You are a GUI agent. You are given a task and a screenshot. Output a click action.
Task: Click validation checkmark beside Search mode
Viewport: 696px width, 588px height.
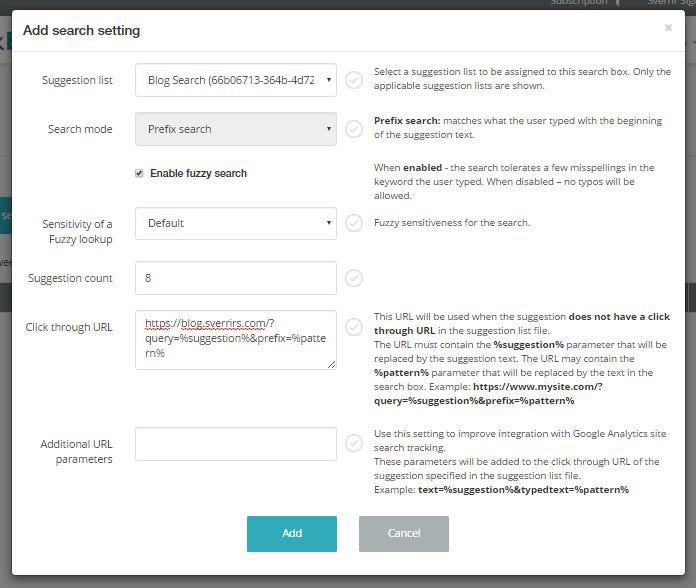coord(354,129)
